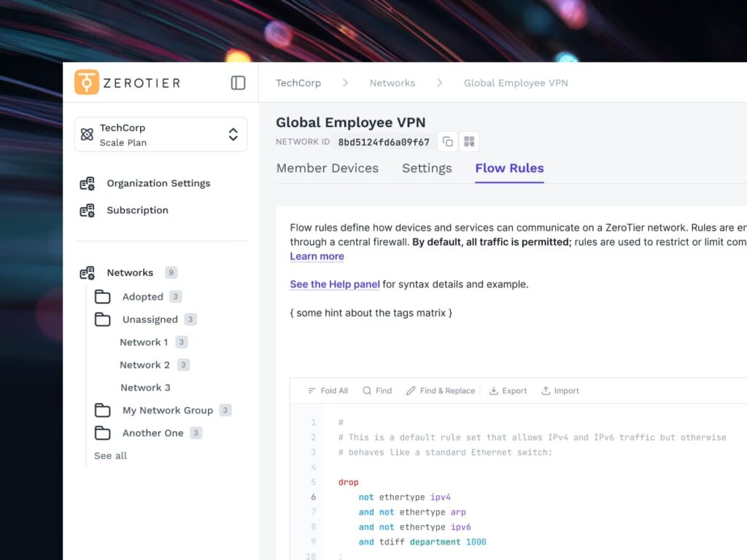Screen dimensions: 747x560
Task: Open the Networks section
Action: pyautogui.click(x=130, y=273)
